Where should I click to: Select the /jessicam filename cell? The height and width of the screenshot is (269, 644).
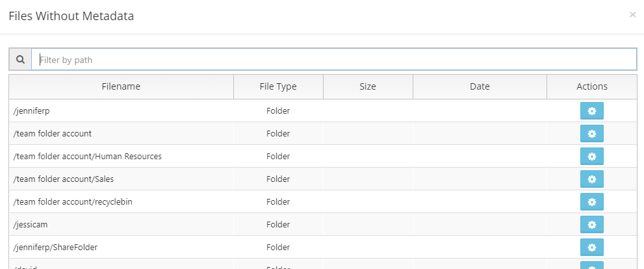tap(31, 225)
